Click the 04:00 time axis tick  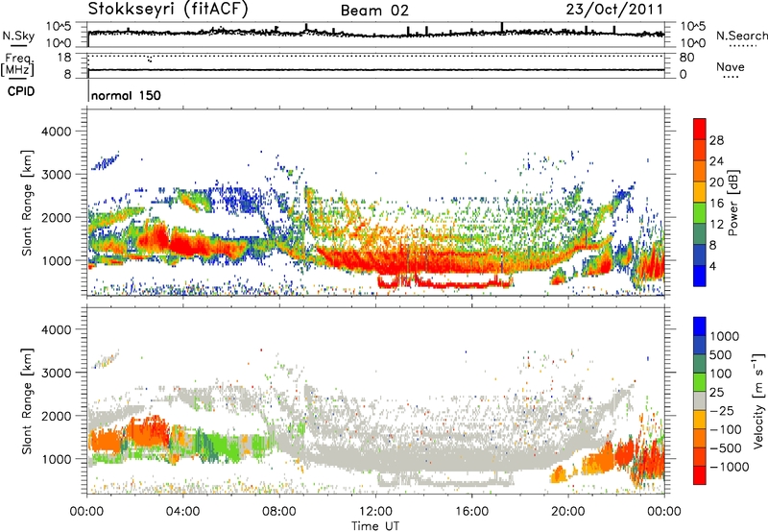coord(182,511)
